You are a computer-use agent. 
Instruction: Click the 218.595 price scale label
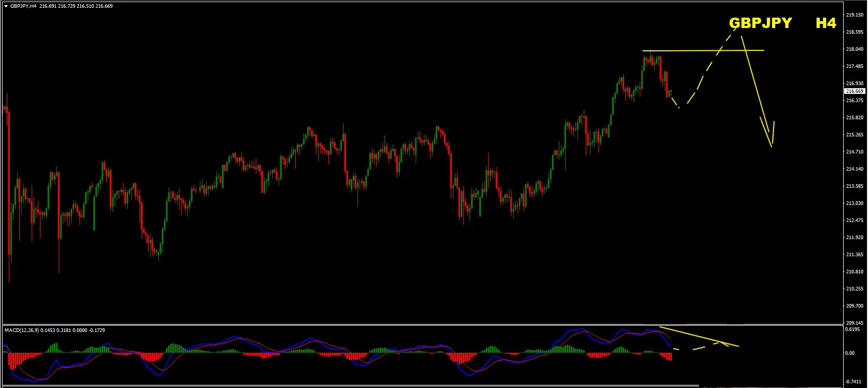tap(855, 32)
